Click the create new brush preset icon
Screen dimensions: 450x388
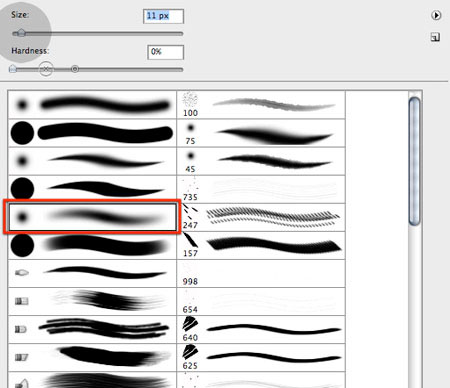coord(435,37)
